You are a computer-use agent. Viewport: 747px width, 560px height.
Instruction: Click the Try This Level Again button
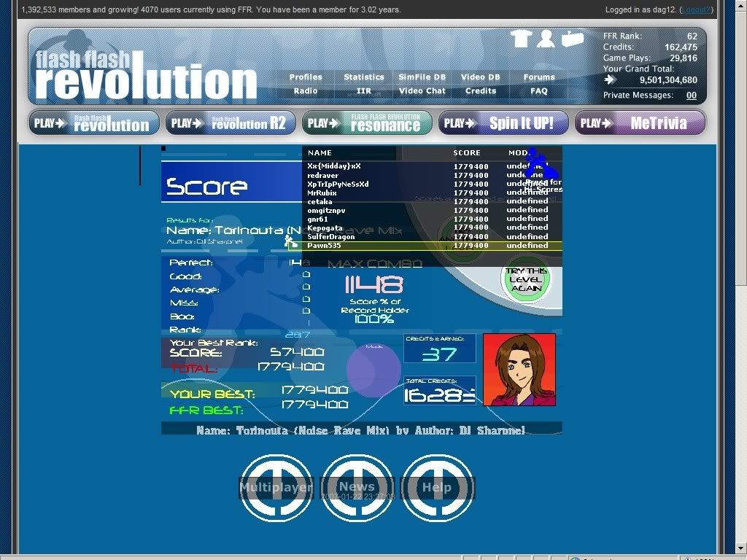tap(526, 280)
